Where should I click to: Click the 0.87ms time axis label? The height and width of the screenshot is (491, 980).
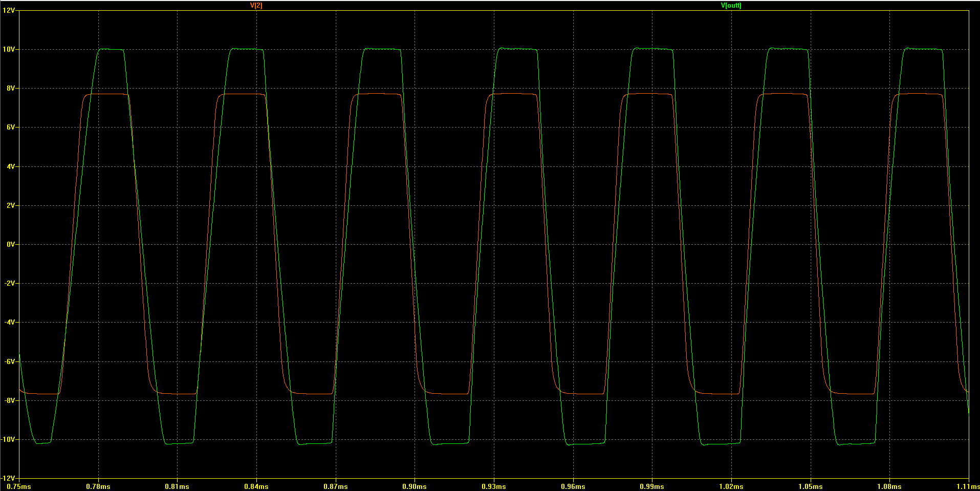pyautogui.click(x=336, y=486)
